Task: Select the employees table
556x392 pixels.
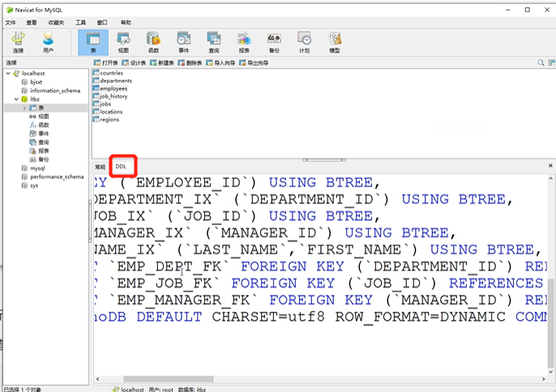Action: pyautogui.click(x=113, y=88)
